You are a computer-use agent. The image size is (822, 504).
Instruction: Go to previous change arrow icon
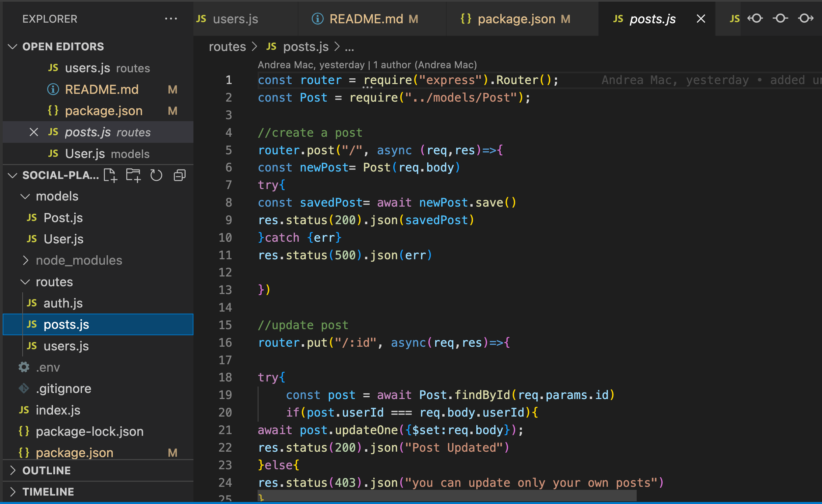(x=755, y=19)
